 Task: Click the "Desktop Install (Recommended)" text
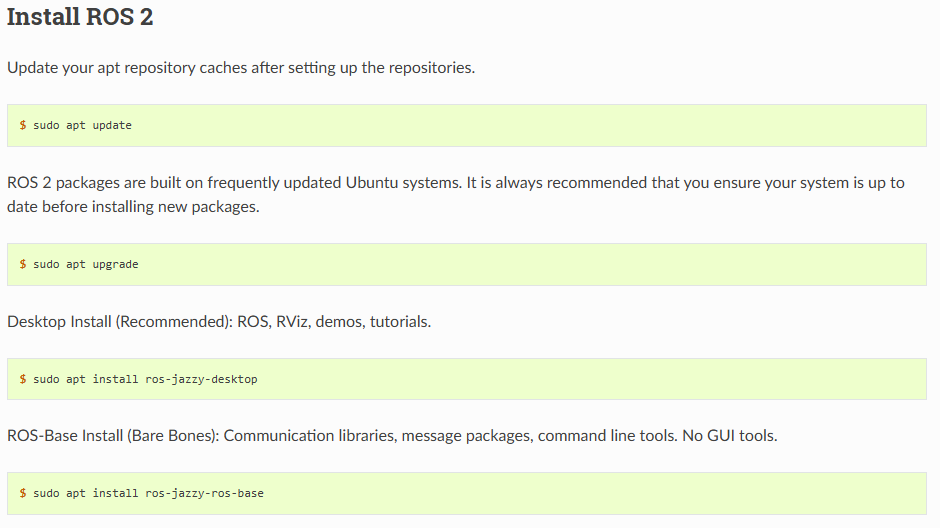[x=119, y=322]
